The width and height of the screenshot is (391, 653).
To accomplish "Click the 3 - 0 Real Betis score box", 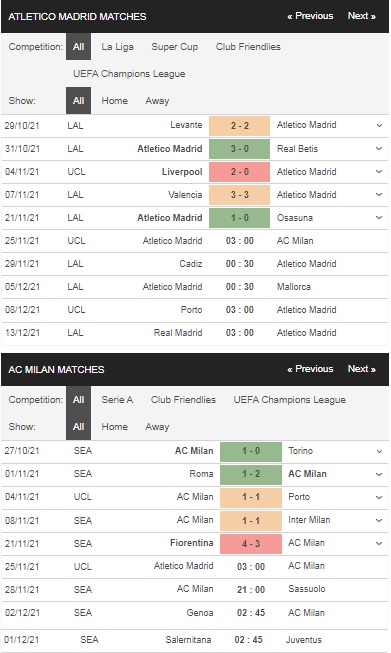I will tap(239, 149).
